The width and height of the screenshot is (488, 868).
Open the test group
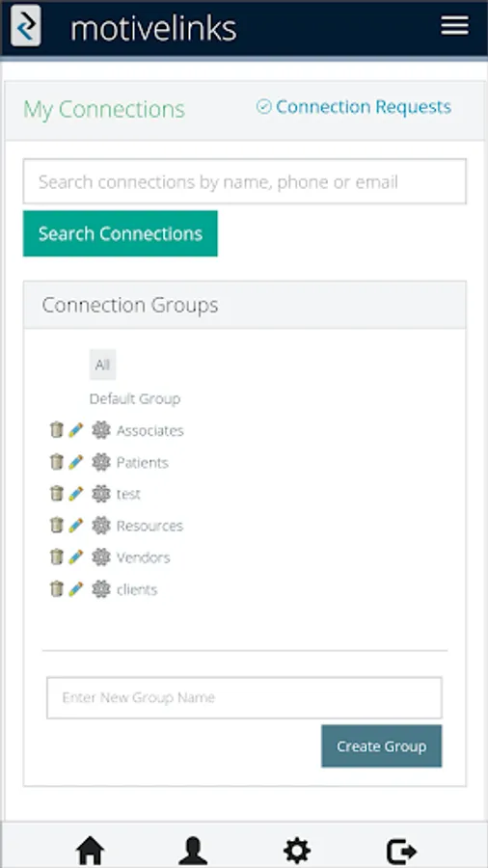point(128,494)
